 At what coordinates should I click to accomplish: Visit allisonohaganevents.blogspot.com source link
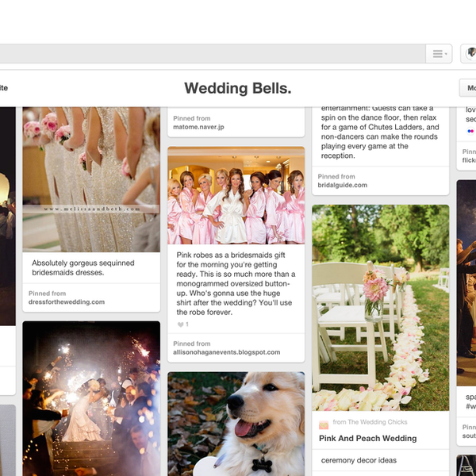click(226, 352)
